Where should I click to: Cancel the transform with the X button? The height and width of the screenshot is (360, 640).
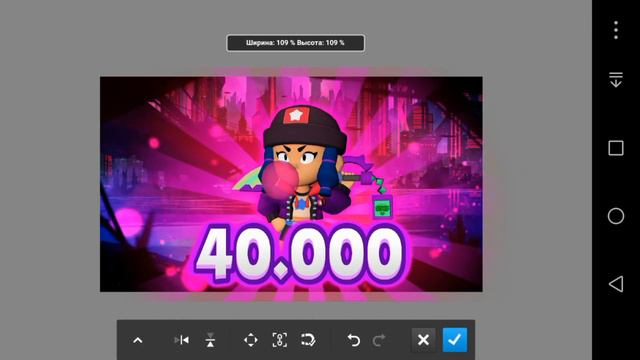[423, 340]
